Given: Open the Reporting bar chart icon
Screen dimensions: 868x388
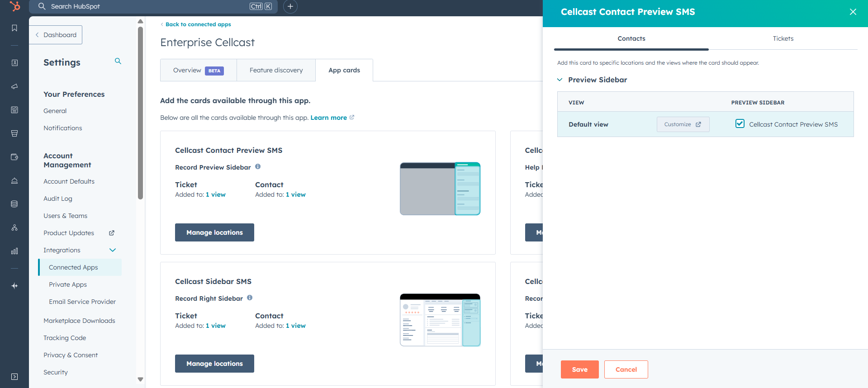Looking at the screenshot, I should coord(14,251).
